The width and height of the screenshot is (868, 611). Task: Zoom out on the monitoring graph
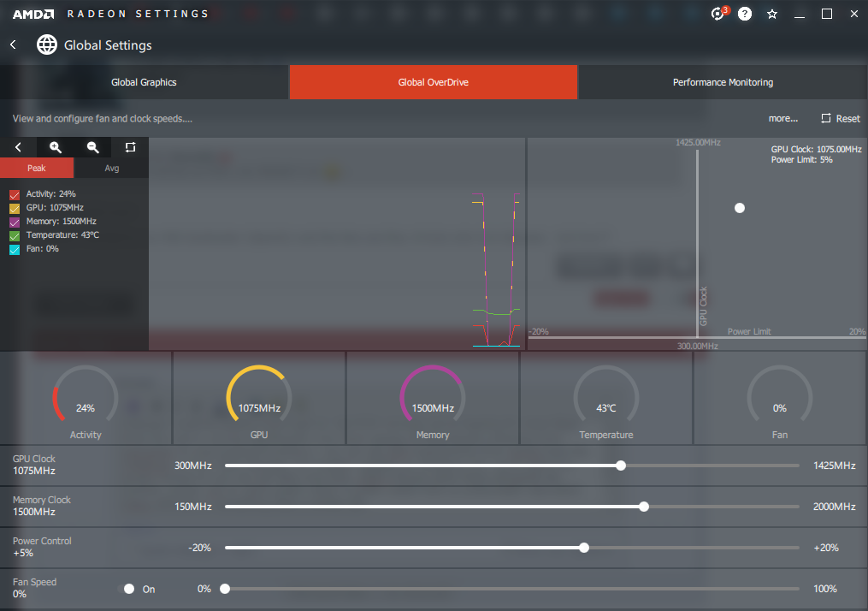coord(93,147)
